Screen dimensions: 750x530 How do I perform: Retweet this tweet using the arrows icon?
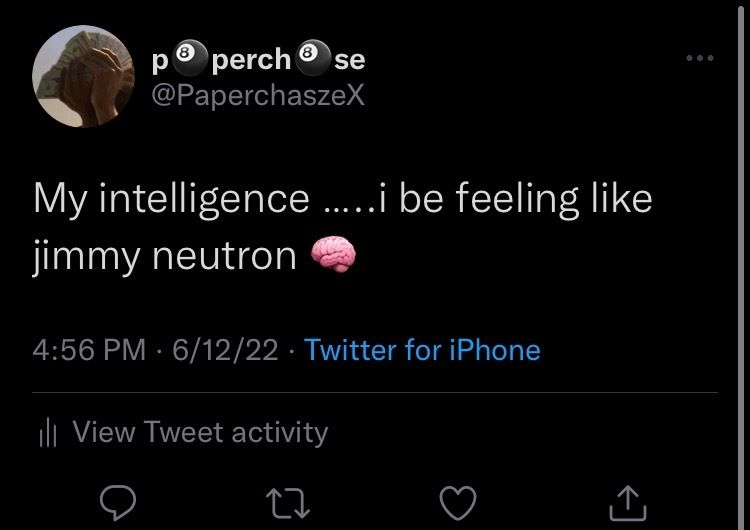coord(287,503)
